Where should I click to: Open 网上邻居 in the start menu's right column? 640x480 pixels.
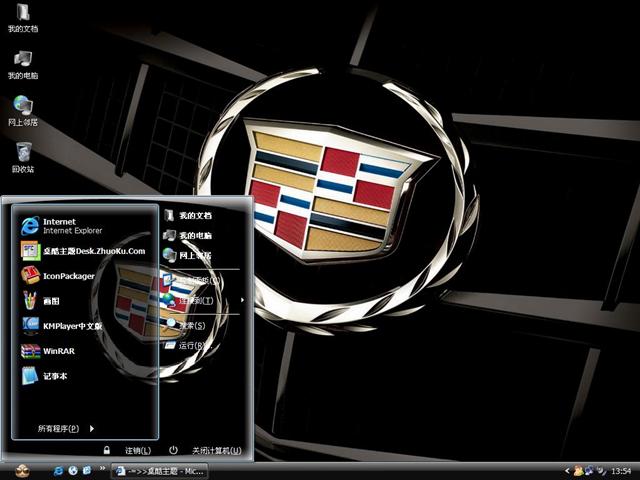click(x=187, y=256)
